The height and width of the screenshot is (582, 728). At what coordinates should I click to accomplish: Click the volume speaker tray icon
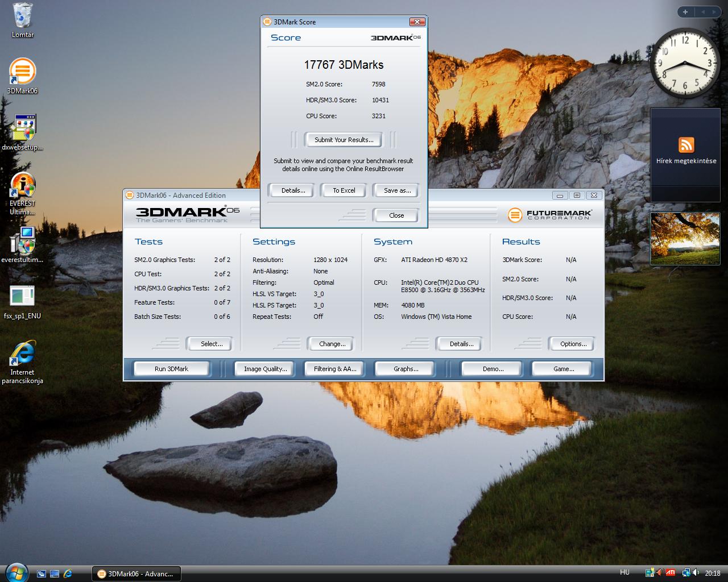pos(696,573)
